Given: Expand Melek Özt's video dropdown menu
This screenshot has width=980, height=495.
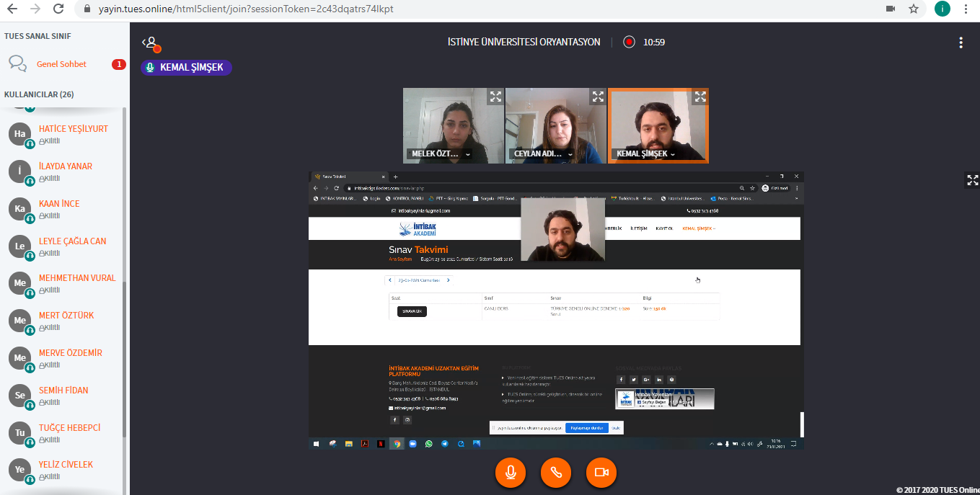Looking at the screenshot, I should [x=467, y=154].
